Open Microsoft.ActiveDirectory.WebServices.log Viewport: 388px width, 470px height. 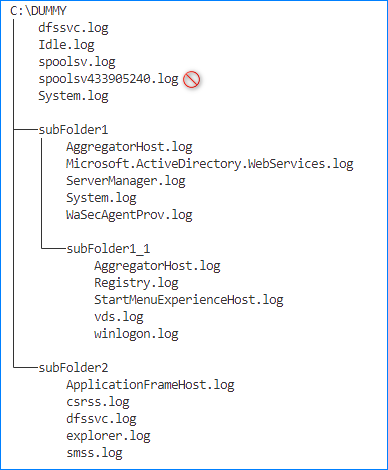coord(210,164)
